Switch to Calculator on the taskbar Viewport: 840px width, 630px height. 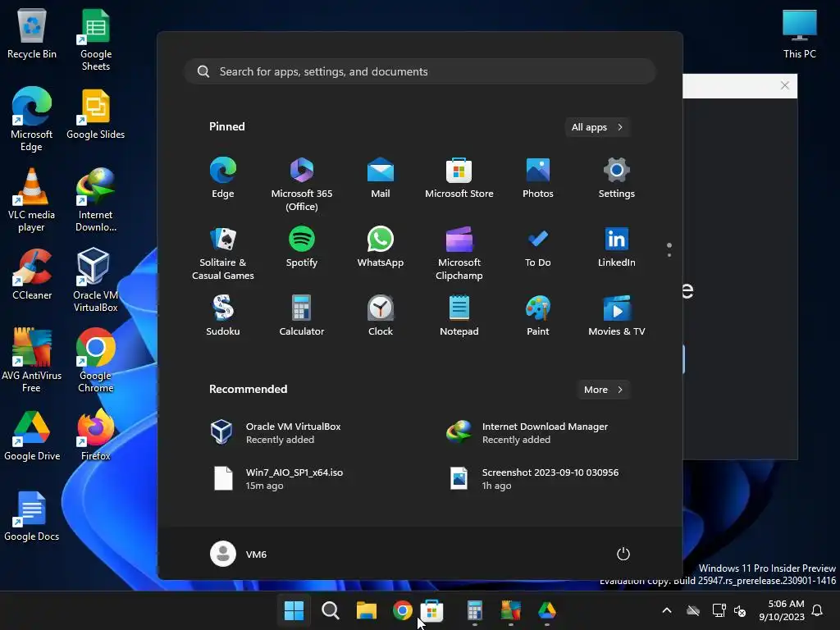[x=475, y=610]
